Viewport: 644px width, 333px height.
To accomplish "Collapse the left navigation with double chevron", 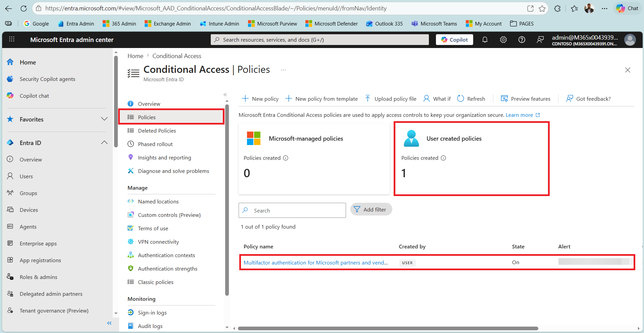I will click(x=109, y=323).
